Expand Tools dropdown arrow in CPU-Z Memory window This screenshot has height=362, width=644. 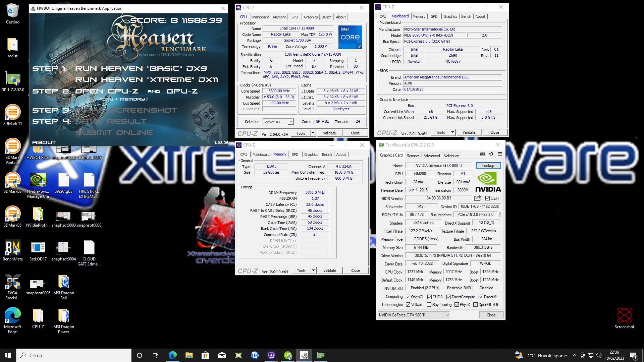pos(313,270)
